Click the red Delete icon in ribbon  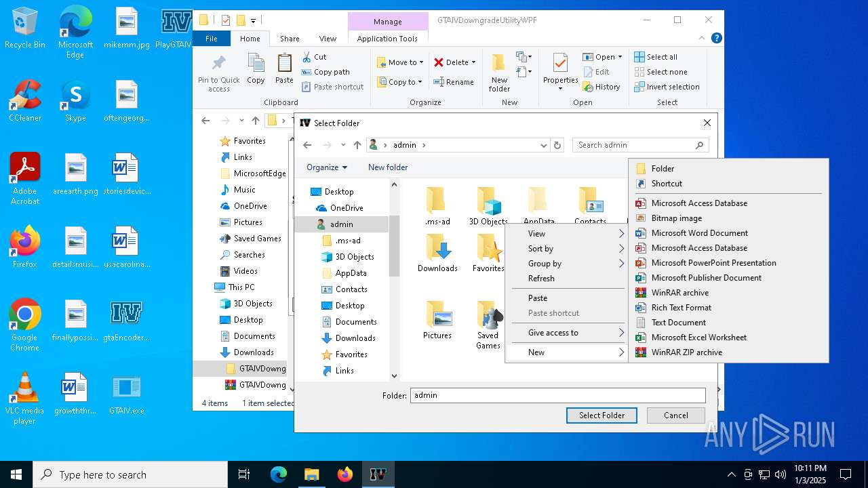439,62
